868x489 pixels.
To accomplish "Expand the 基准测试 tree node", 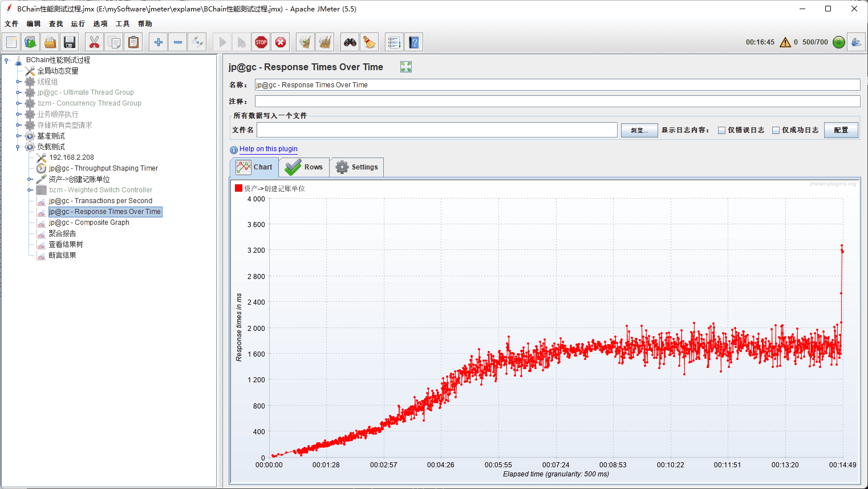I will [x=18, y=136].
